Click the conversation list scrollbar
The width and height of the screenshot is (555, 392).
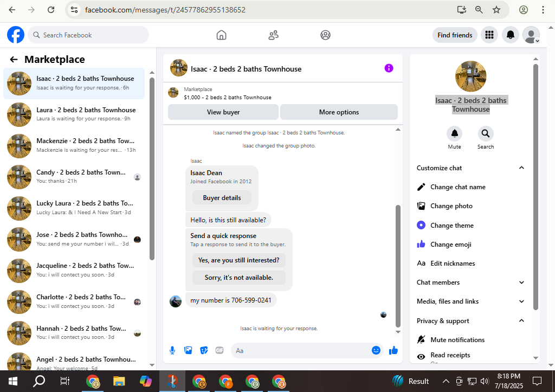[152, 169]
